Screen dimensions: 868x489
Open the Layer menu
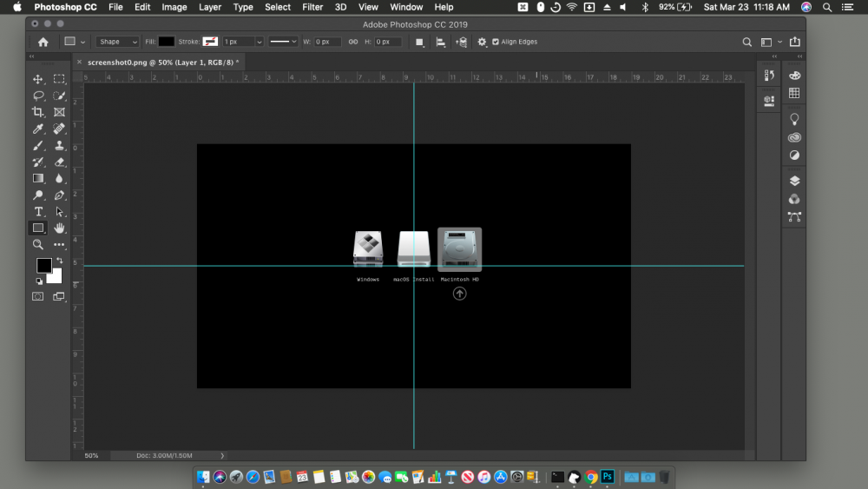210,7
